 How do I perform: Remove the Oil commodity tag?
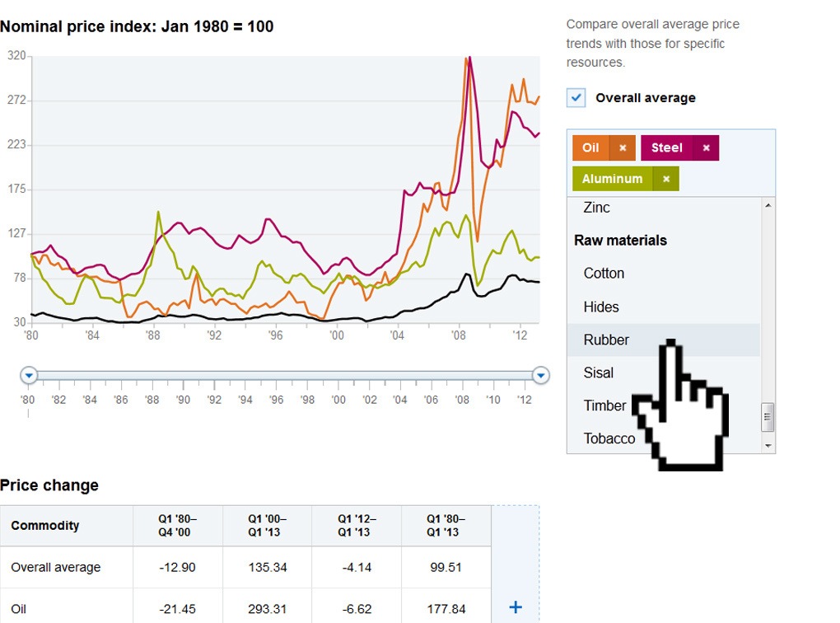click(x=624, y=148)
